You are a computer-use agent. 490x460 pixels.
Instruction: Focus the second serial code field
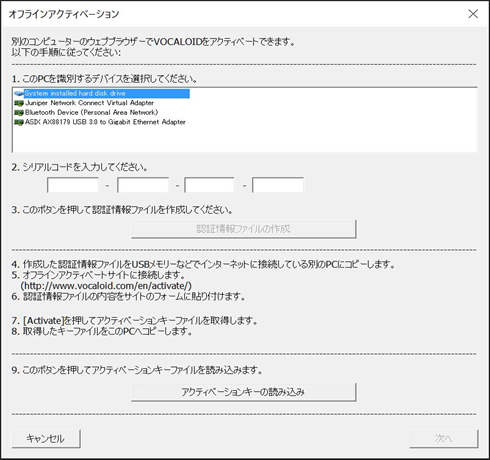[143, 185]
